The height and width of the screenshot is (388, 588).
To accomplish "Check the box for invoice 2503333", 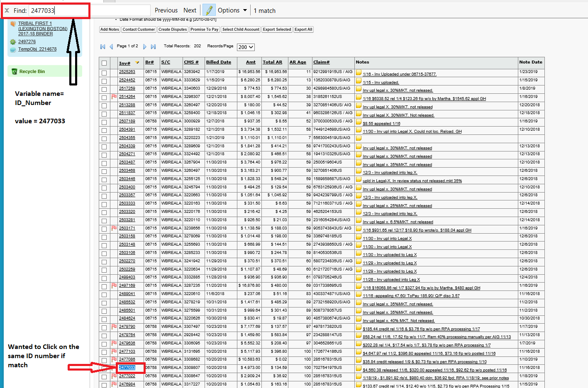I will click(104, 204).
